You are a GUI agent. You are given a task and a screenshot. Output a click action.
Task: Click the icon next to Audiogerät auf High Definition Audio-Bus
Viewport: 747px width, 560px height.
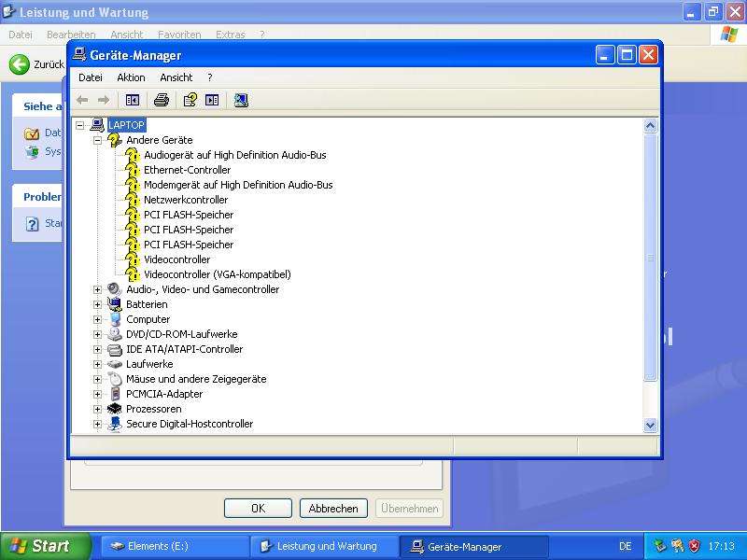tap(133, 155)
